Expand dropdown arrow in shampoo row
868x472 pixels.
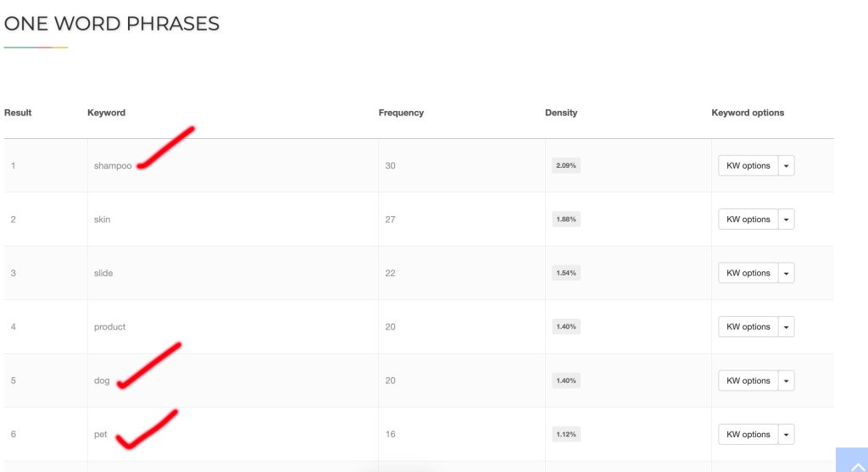pos(787,165)
